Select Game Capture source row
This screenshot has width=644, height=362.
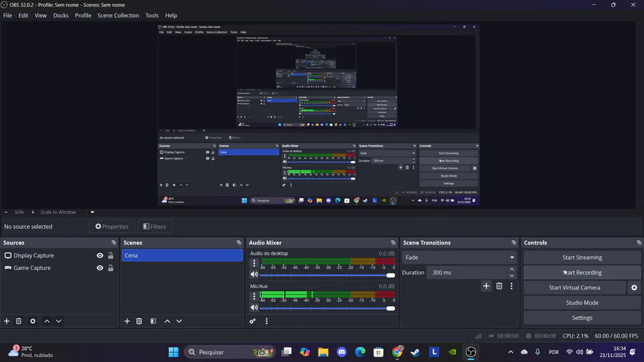pyautogui.click(x=59, y=268)
